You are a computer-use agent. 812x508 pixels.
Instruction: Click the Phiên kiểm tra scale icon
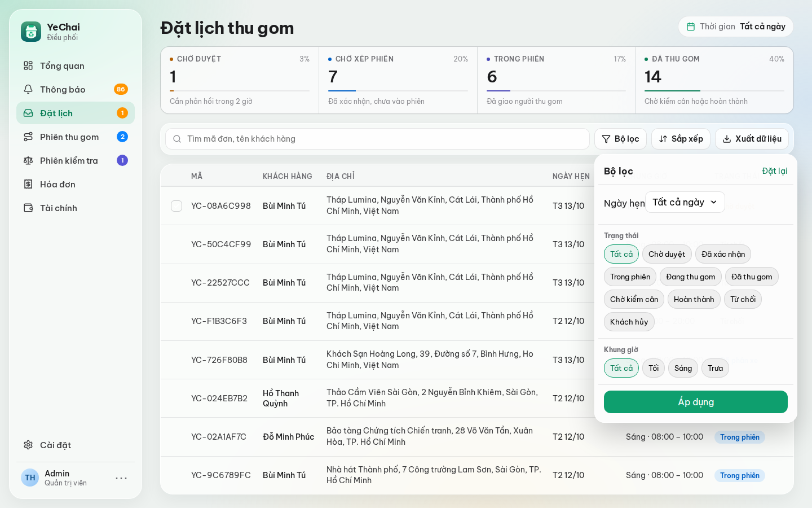(x=28, y=160)
